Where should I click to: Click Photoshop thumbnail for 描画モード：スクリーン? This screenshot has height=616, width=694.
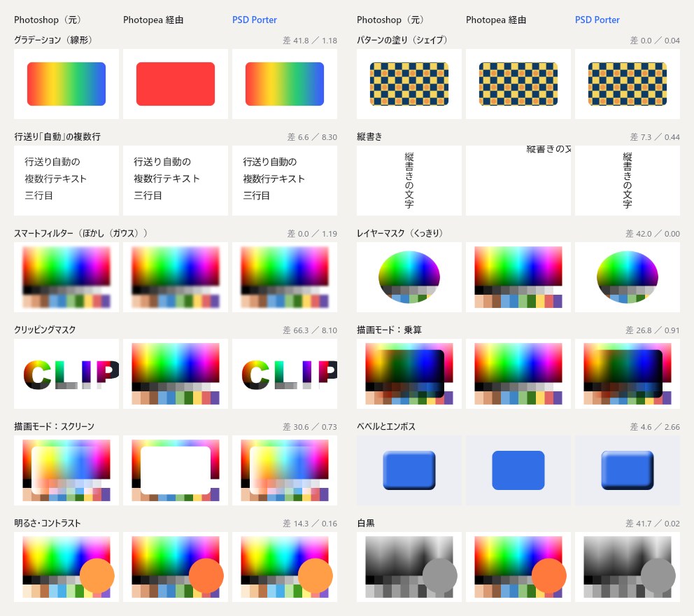point(66,470)
